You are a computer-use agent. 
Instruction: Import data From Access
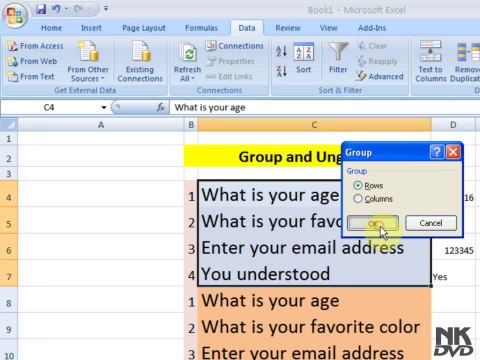pos(35,46)
